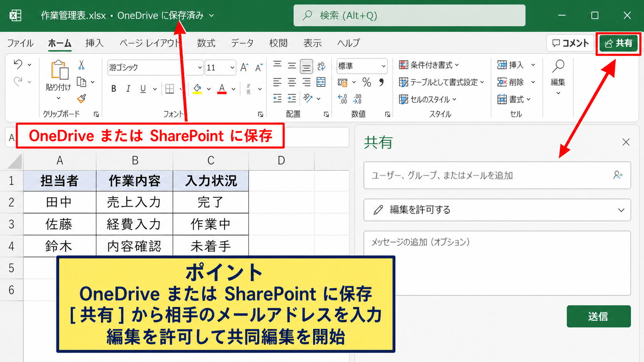The width and height of the screenshot is (644, 362).
Task: Switch to the 校閲 tab
Action: tap(278, 43)
